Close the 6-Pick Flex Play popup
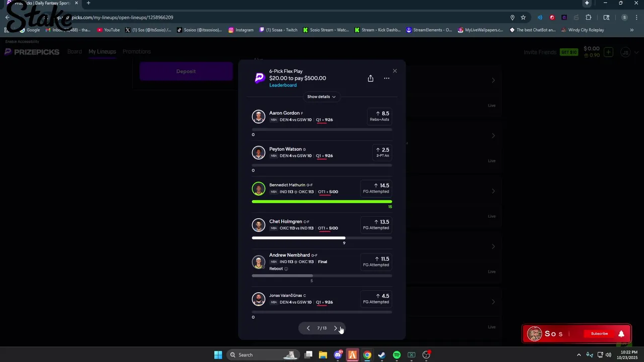644x362 pixels. [394, 71]
